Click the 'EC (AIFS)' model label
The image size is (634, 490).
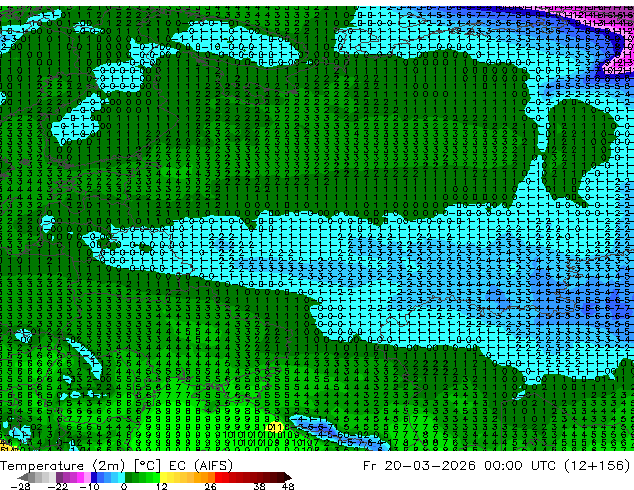click(201, 466)
